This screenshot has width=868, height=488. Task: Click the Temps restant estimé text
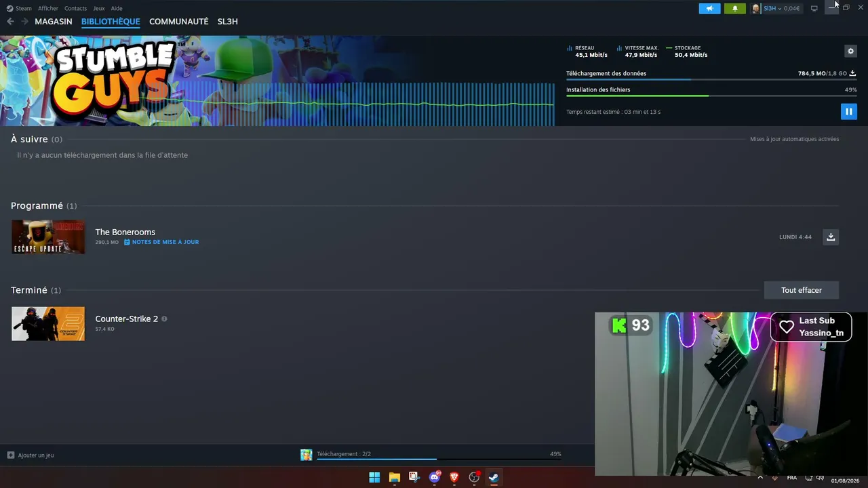click(613, 112)
